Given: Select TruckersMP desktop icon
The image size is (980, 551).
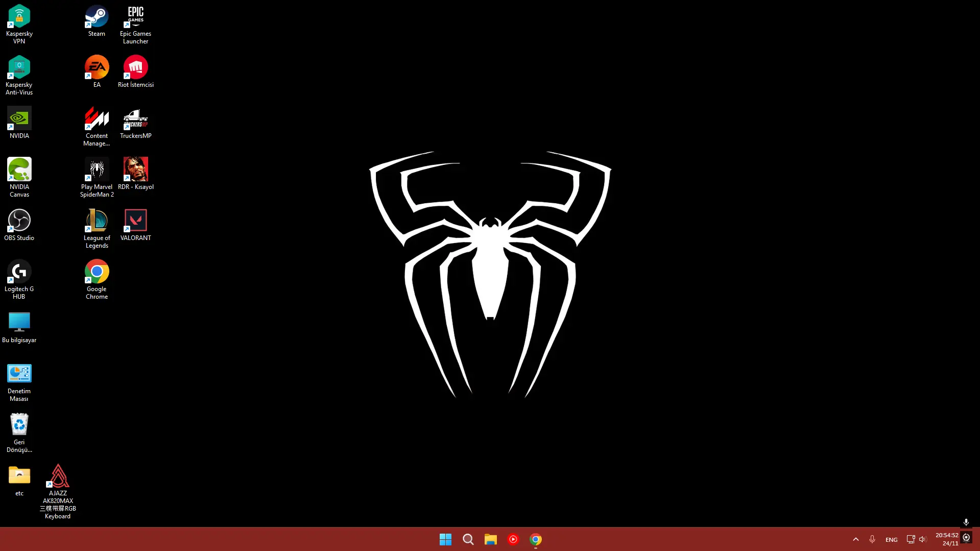Looking at the screenshot, I should pos(135,123).
